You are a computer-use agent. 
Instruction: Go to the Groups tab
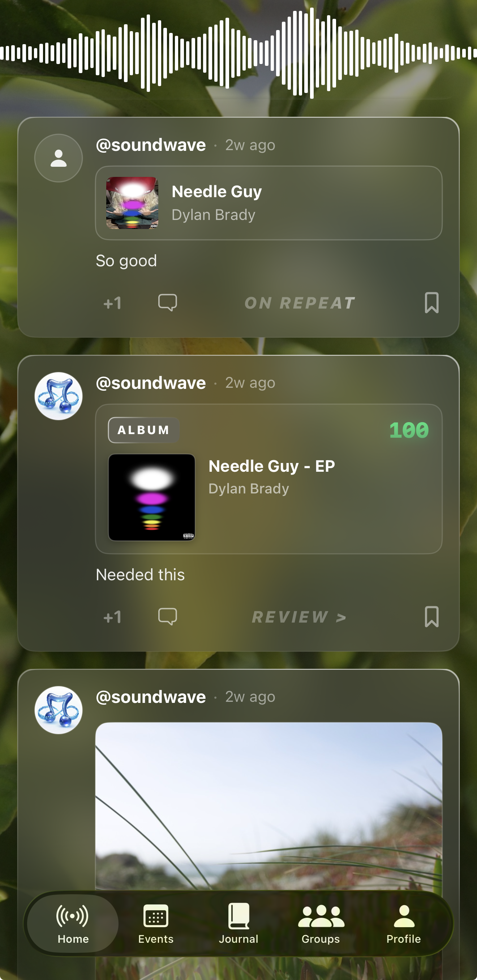click(x=321, y=923)
